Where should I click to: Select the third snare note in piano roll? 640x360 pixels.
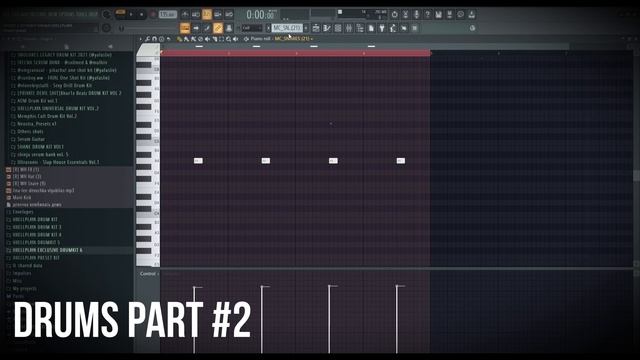pyautogui.click(x=333, y=161)
